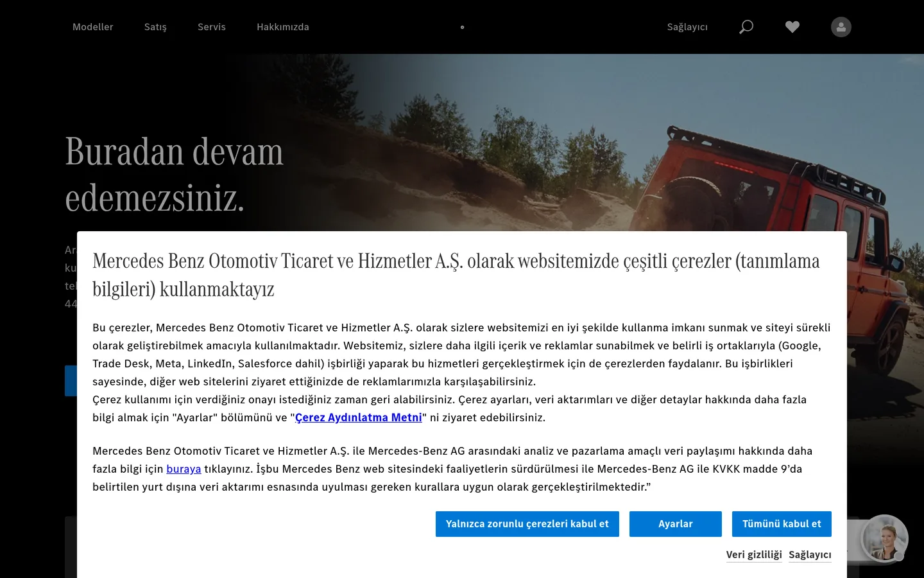The height and width of the screenshot is (578, 924).
Task: Open the chat assistant avatar
Action: pos(884,538)
